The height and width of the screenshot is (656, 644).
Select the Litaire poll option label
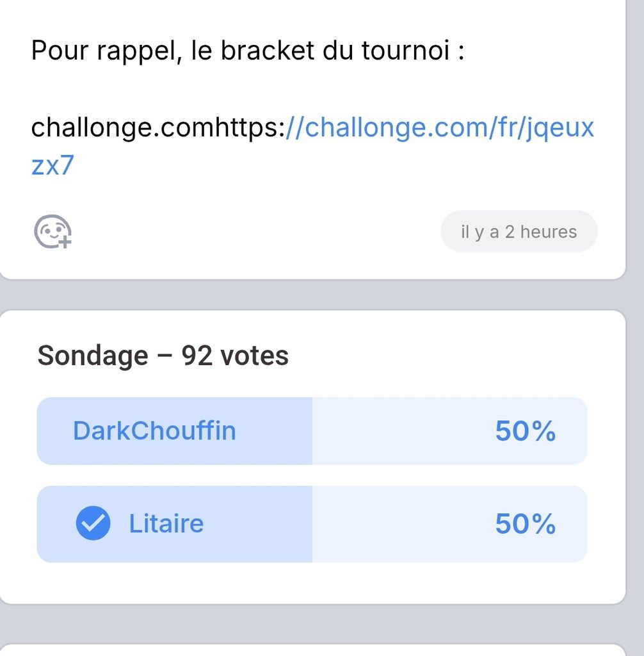click(166, 523)
